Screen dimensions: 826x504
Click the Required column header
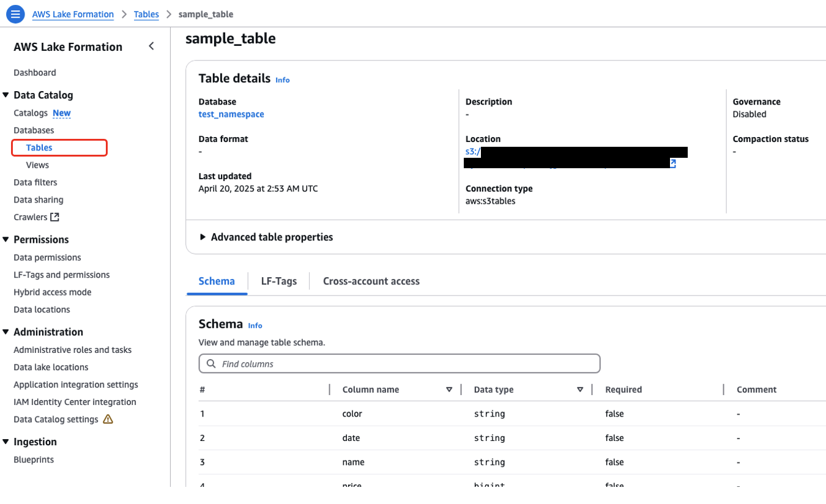coord(623,390)
